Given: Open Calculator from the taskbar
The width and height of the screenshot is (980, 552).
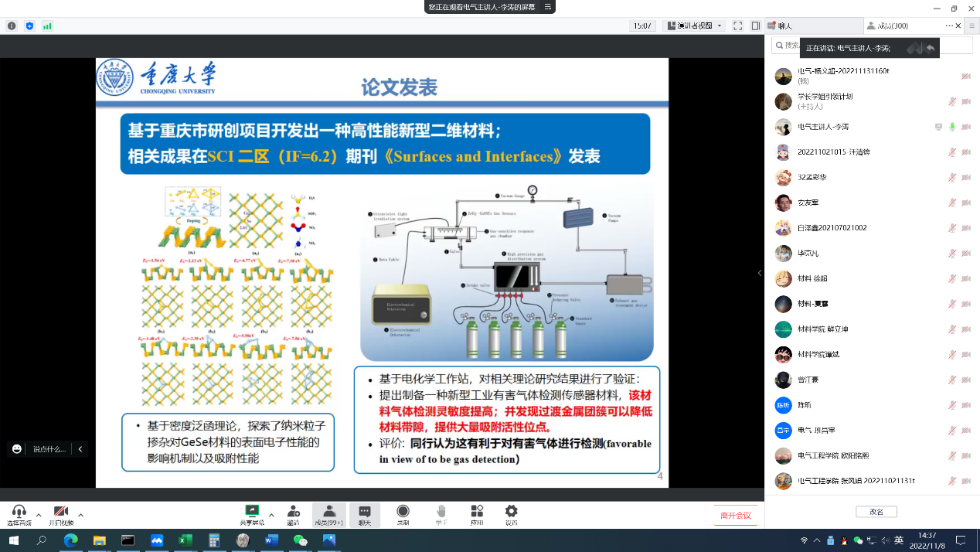Looking at the screenshot, I should (x=214, y=540).
